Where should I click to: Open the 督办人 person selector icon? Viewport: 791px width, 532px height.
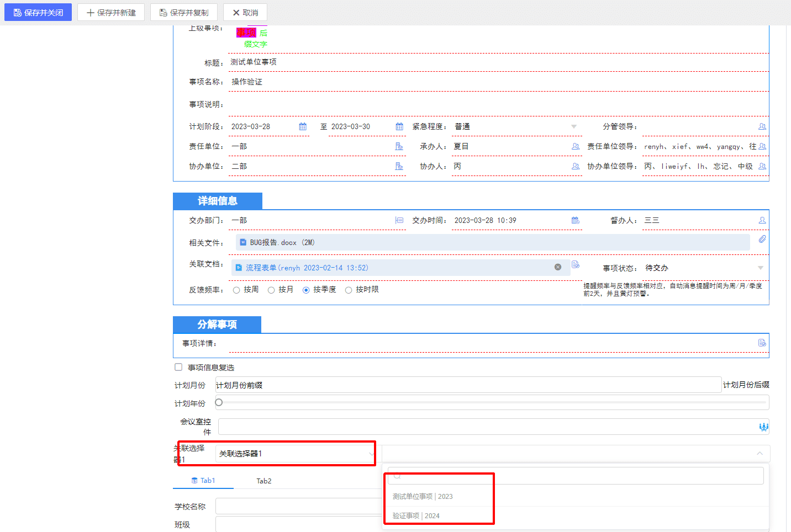click(762, 220)
